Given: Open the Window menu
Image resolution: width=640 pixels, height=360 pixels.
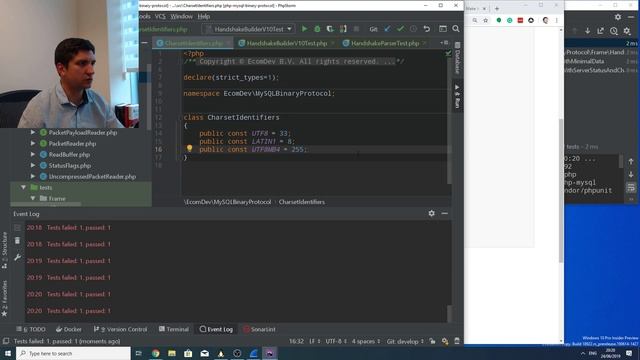Looking at the screenshot, I should click(x=181, y=16).
